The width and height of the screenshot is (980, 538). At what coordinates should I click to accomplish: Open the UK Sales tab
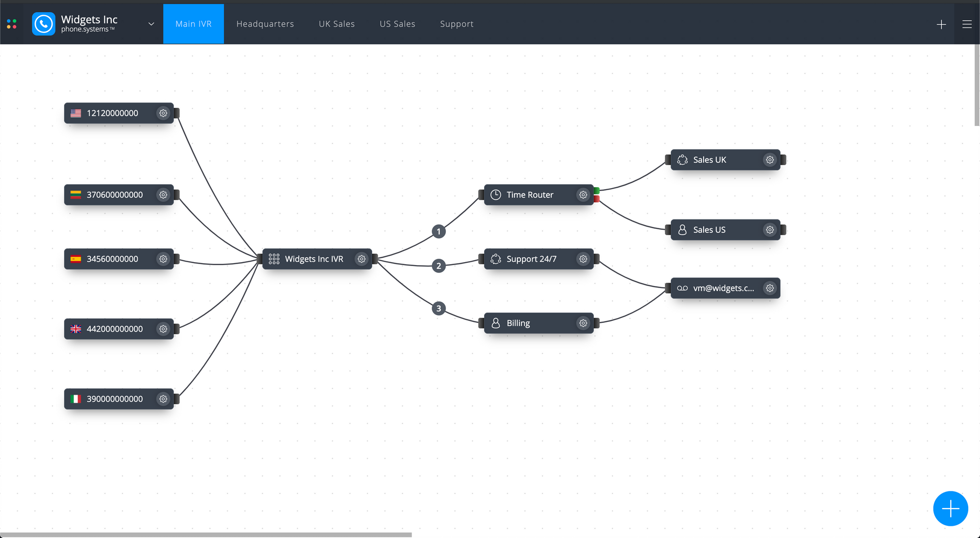tap(337, 24)
